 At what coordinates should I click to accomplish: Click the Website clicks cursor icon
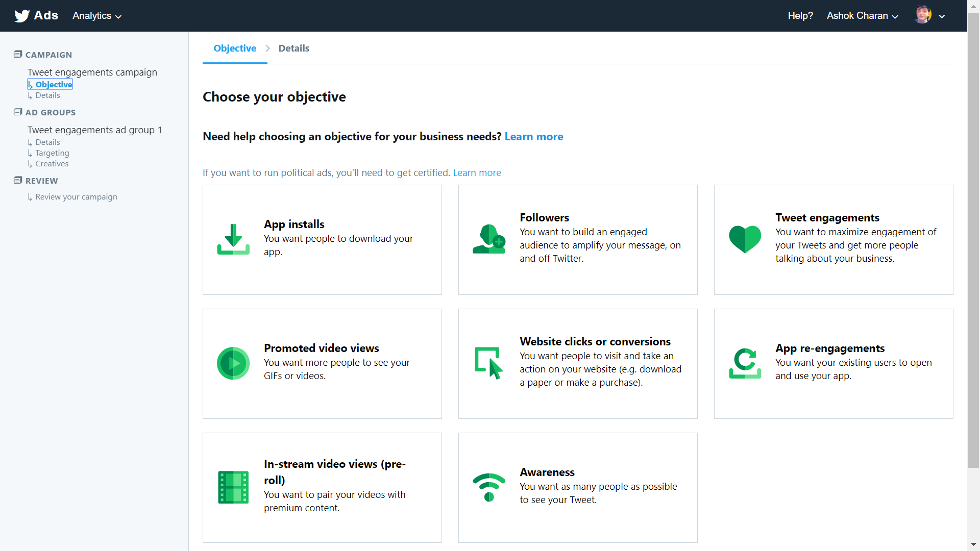[489, 363]
